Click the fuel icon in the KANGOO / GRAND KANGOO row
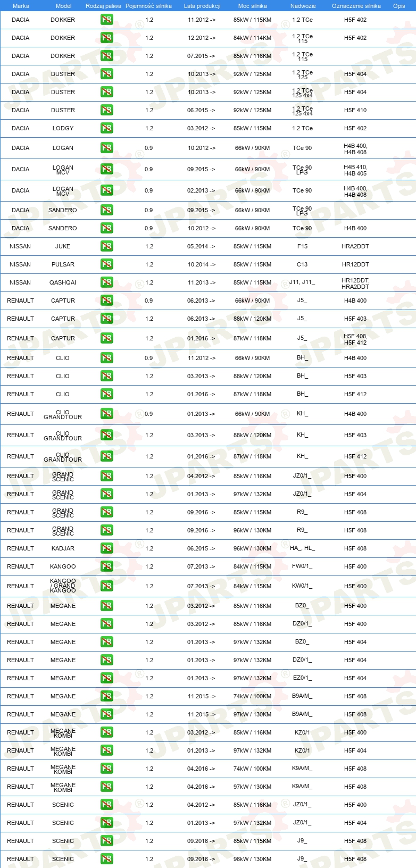The image size is (416, 868). point(107,586)
